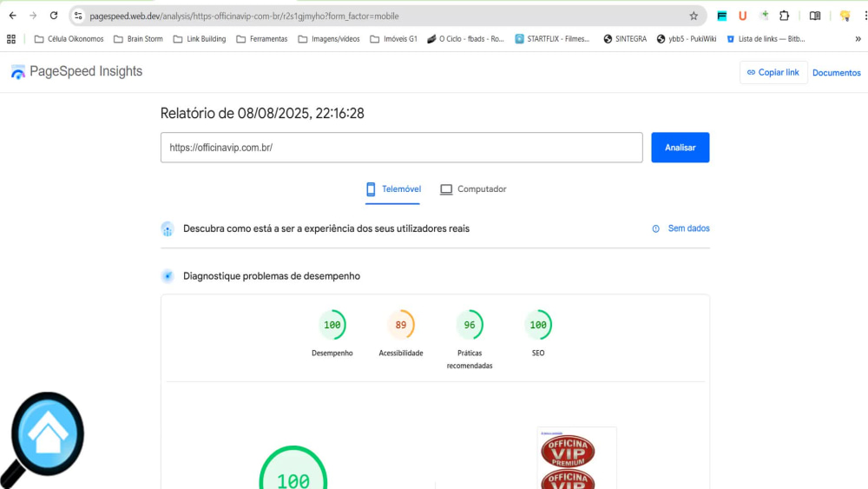The image size is (868, 489).
Task: Click the Analisar button
Action: [x=680, y=148]
